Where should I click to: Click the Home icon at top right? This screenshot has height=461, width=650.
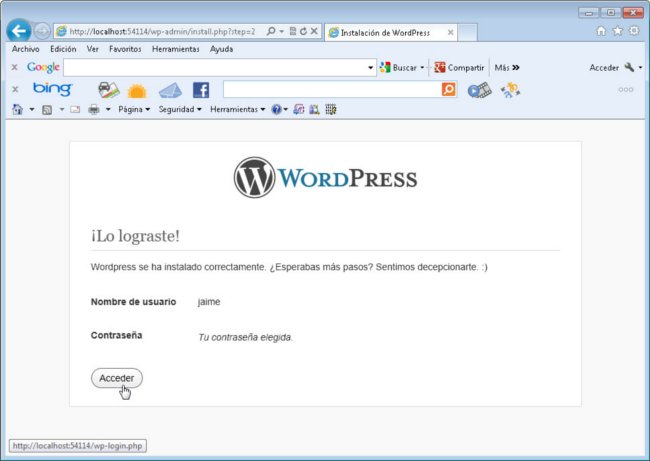[x=601, y=31]
